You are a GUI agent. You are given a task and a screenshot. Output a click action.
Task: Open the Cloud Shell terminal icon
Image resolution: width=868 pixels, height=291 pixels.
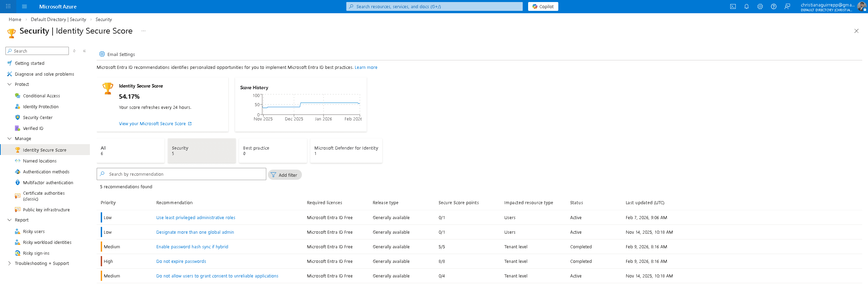click(733, 6)
